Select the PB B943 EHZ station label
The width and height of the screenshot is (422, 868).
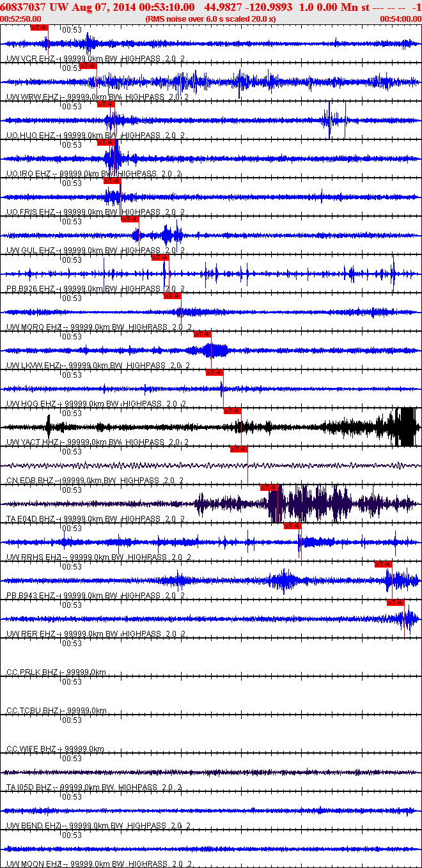[96, 595]
